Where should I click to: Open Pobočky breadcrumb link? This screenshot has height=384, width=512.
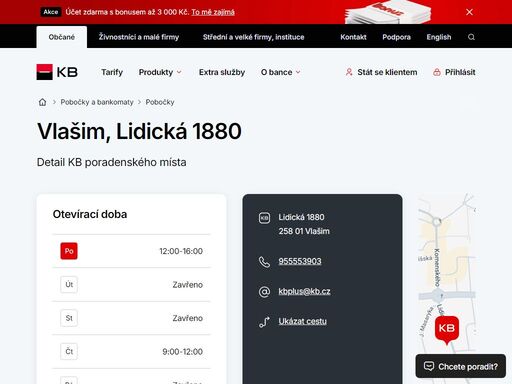[x=160, y=102]
